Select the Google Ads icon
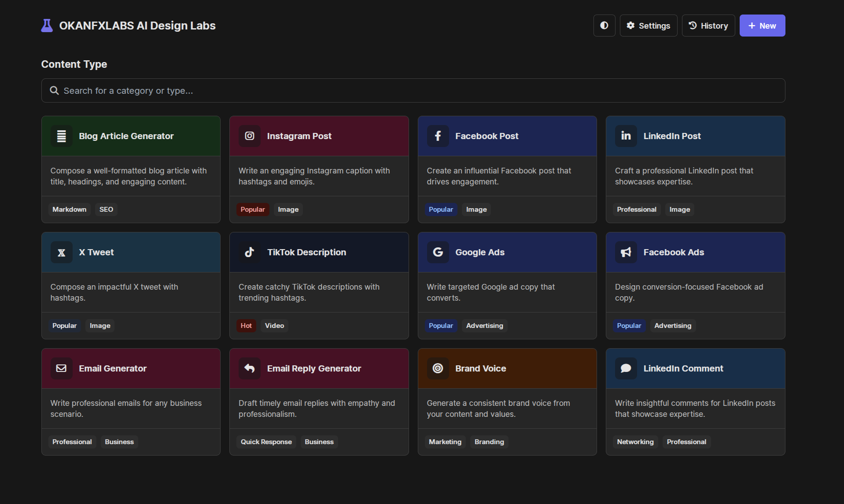The height and width of the screenshot is (504, 844). [438, 252]
